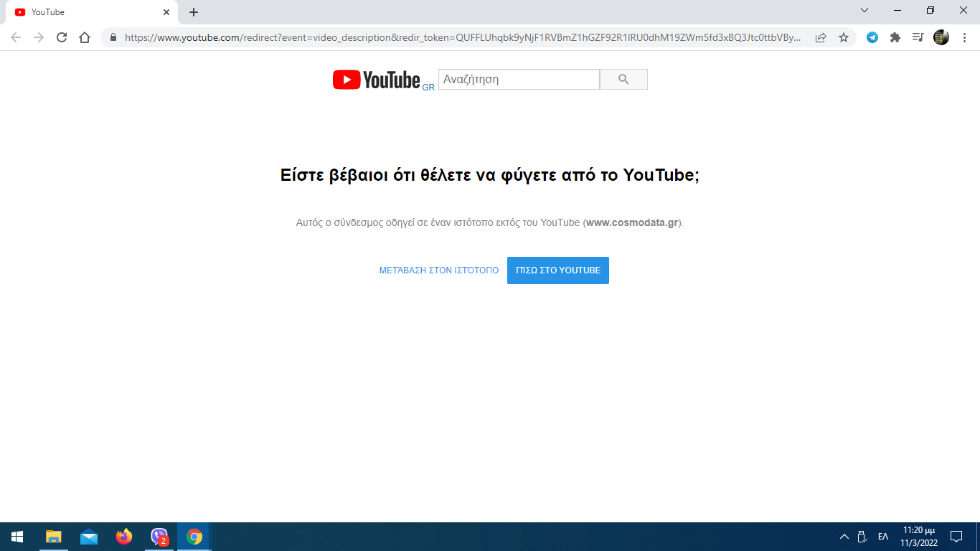Click Chrome taskbar icon
The height and width of the screenshot is (551, 980).
tap(194, 537)
